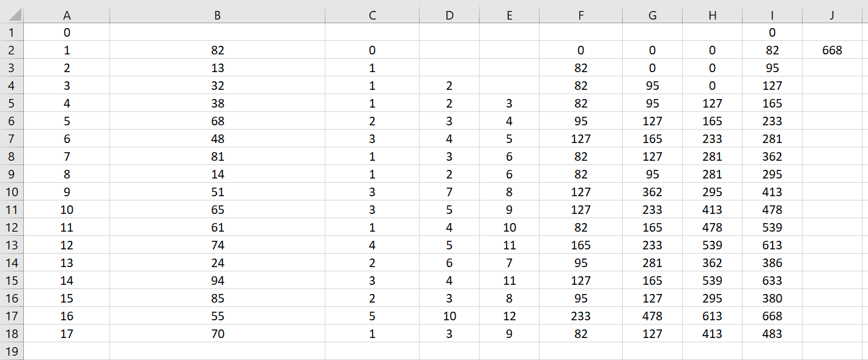Click cell C13 with value 4
Screen dimensions: 868x360
coord(372,245)
